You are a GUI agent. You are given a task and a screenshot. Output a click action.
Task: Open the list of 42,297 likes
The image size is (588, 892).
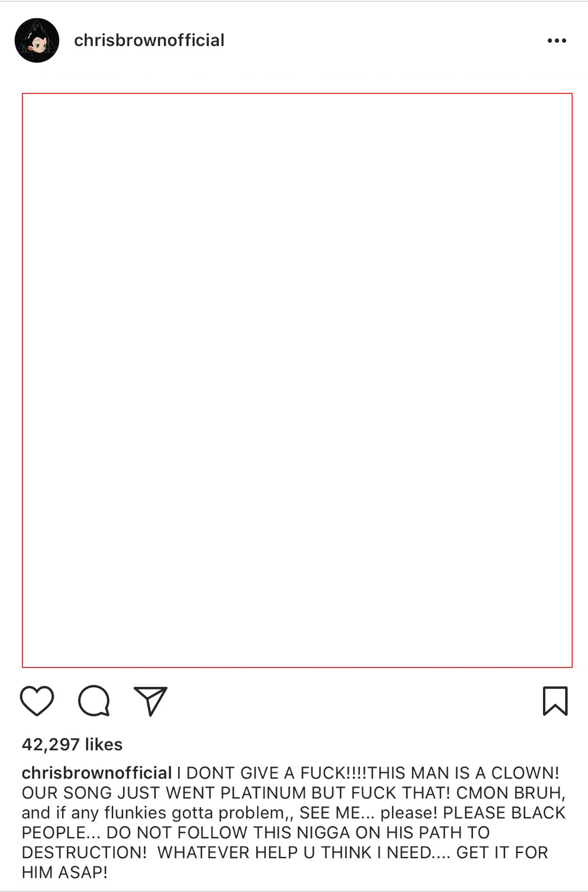[x=72, y=745]
